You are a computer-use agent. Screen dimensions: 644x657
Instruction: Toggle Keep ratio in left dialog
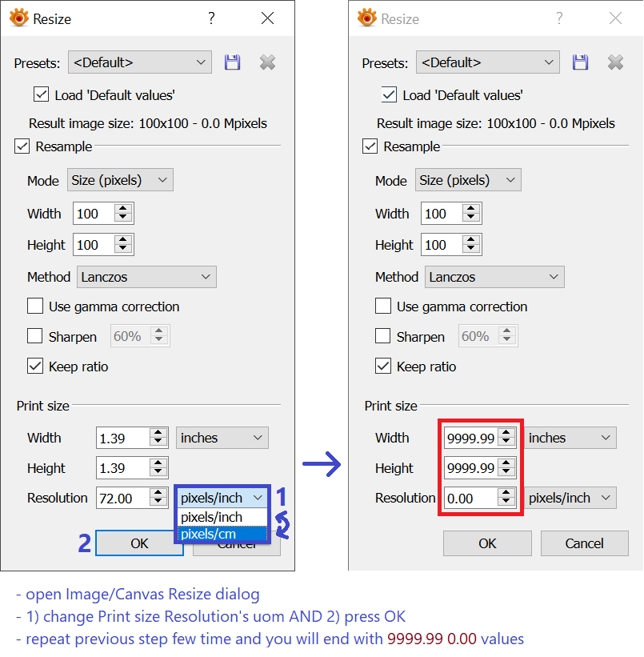coord(35,366)
